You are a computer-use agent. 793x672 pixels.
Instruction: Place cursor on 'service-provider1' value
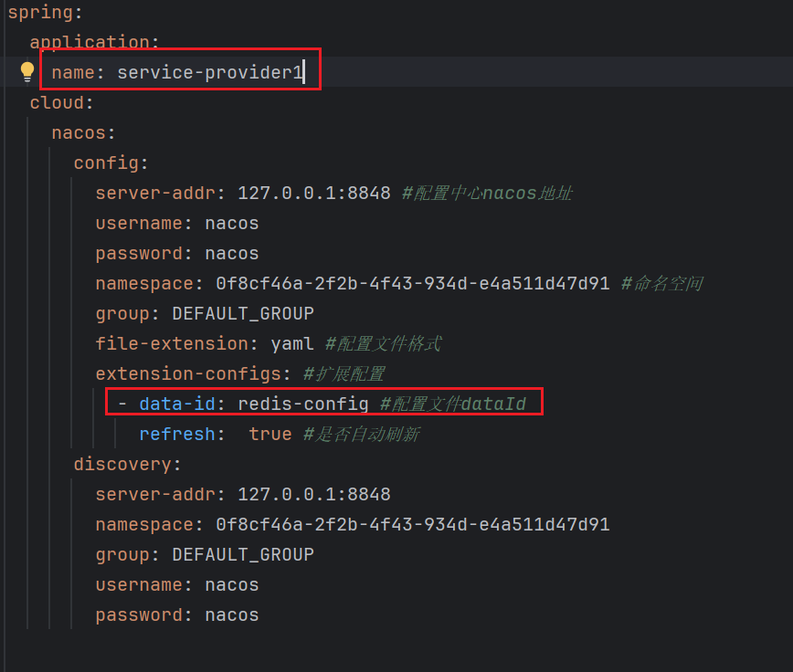[210, 72]
